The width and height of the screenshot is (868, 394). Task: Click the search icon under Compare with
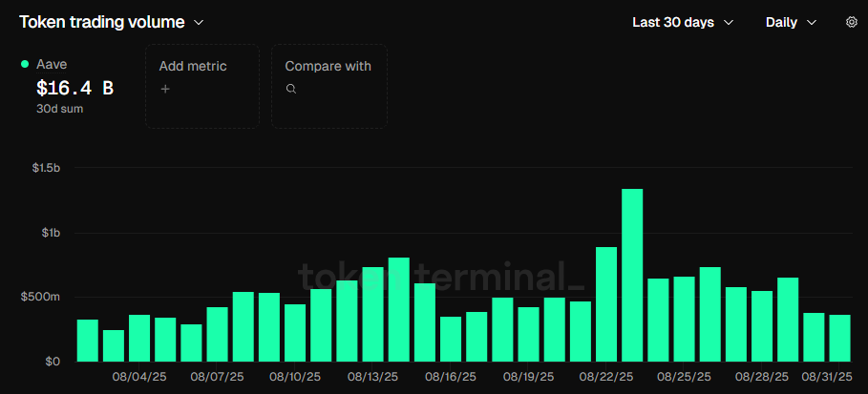(x=291, y=89)
